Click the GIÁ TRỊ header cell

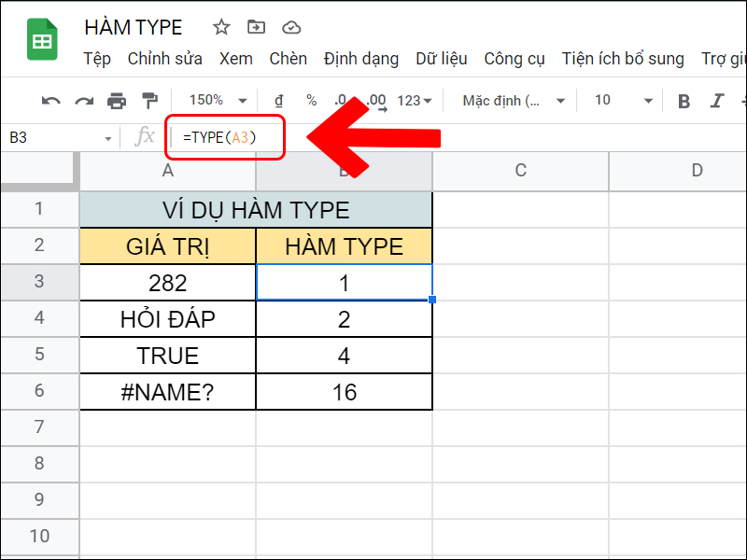[168, 245]
